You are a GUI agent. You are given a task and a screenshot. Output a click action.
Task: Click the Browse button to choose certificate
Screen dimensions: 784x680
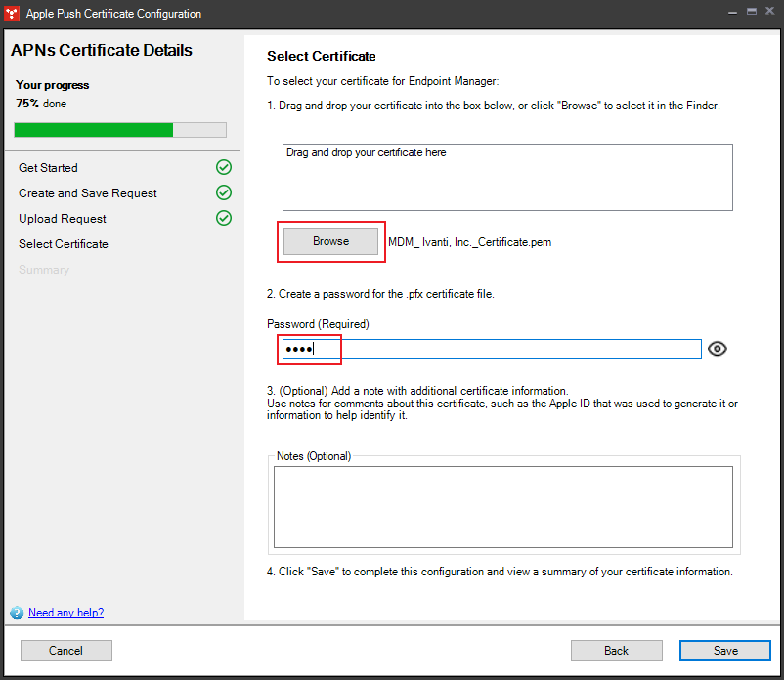tap(330, 241)
